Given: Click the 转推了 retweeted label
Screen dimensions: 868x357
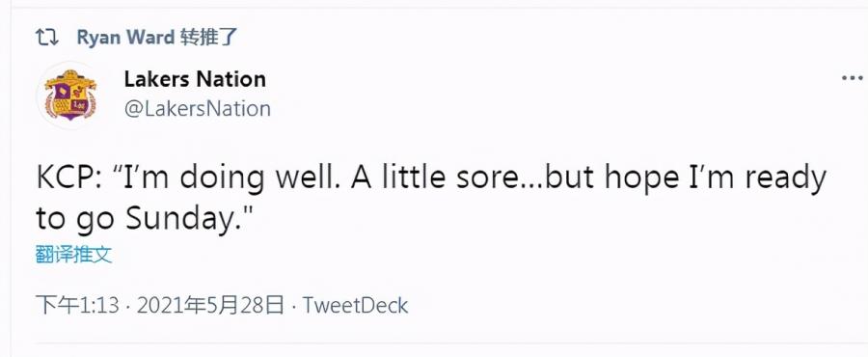Looking at the screenshot, I should (208, 38).
